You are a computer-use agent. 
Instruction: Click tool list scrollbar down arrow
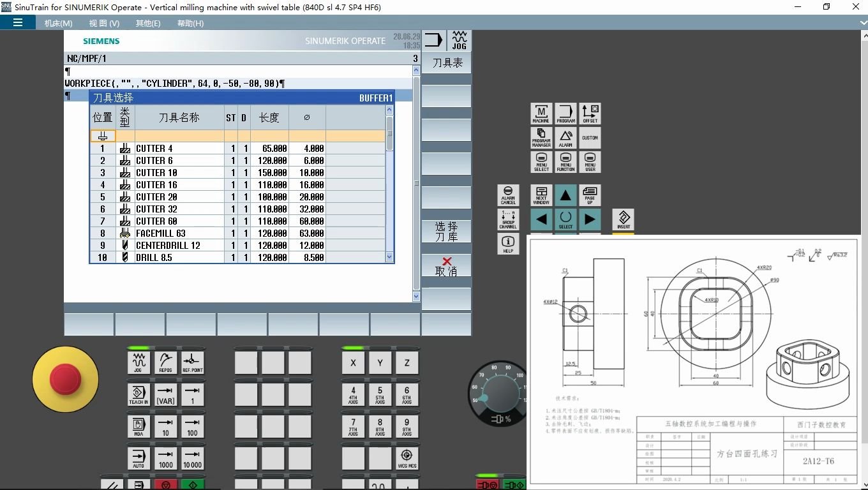point(390,256)
